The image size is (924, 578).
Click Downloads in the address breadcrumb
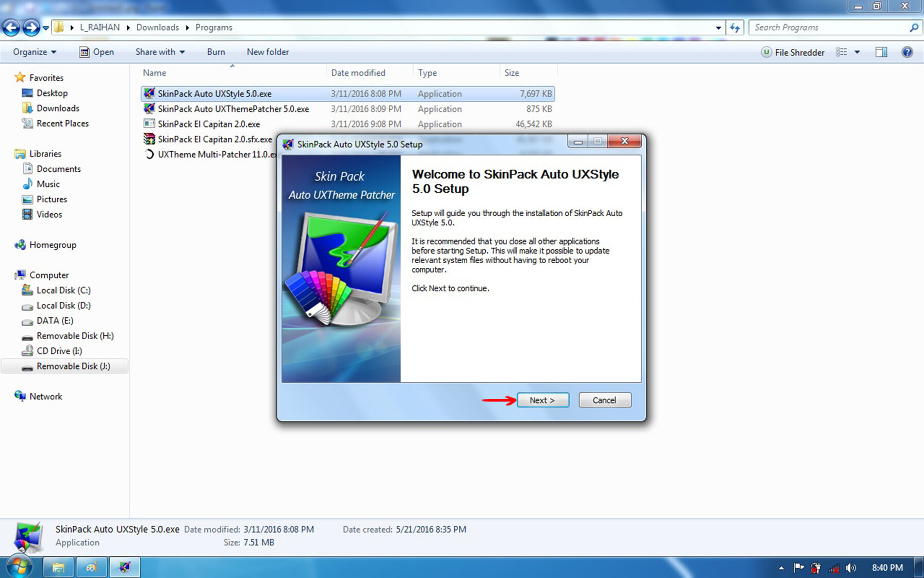pos(157,27)
